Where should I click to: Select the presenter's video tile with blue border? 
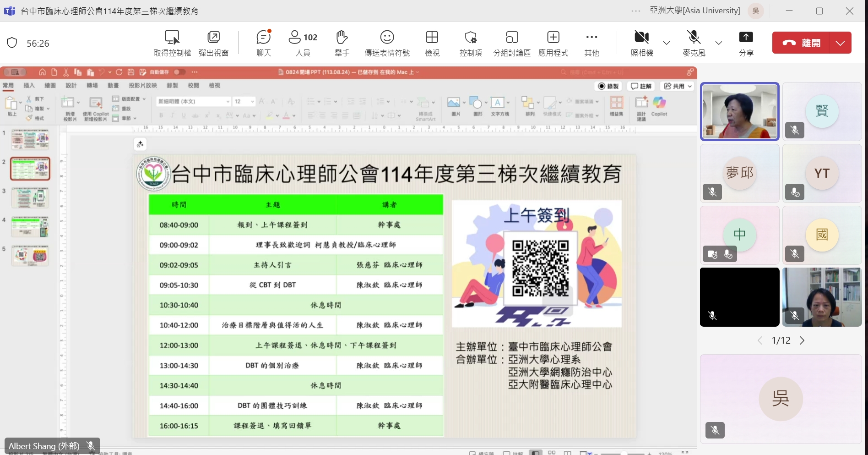[x=739, y=111]
